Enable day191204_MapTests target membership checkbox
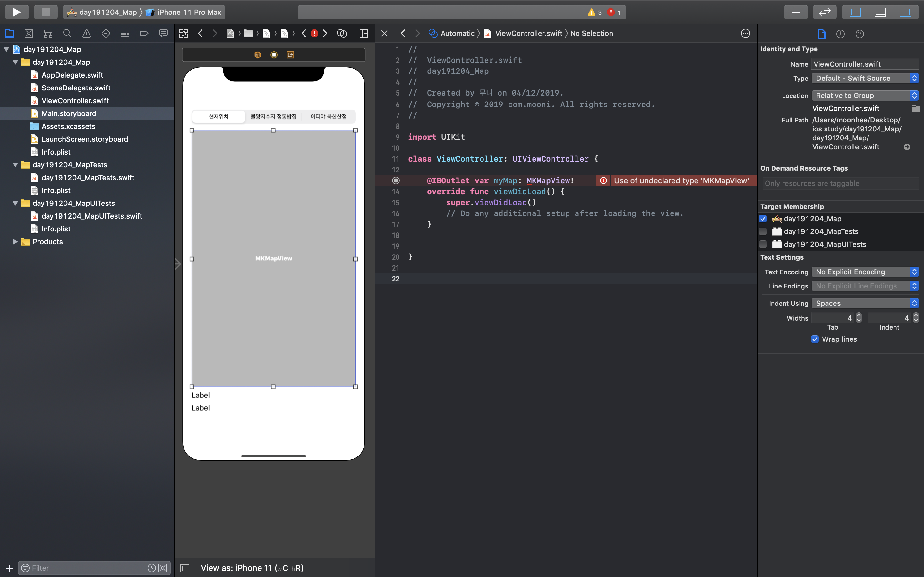This screenshot has width=924, height=577. [x=763, y=231]
